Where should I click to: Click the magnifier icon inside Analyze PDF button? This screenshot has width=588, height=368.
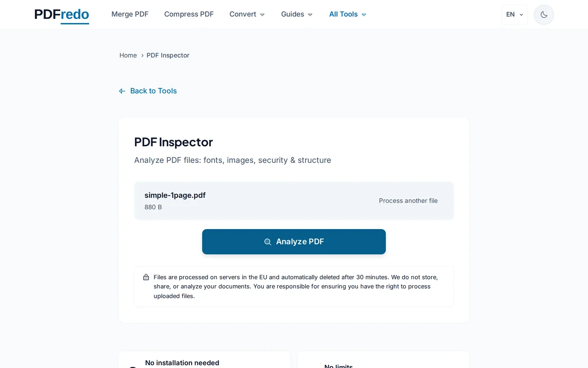pyautogui.click(x=268, y=241)
